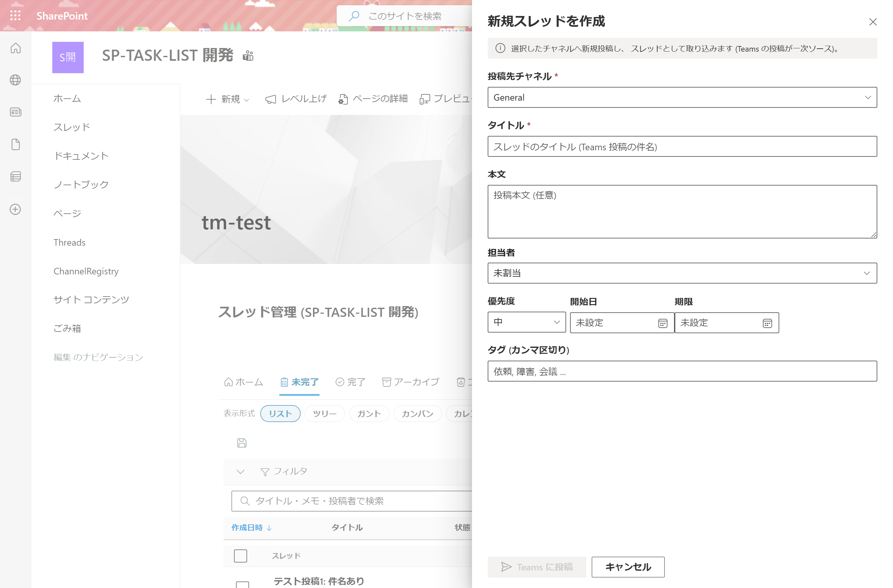Expand the filter section chevron
The width and height of the screenshot is (893, 588).
tap(241, 472)
